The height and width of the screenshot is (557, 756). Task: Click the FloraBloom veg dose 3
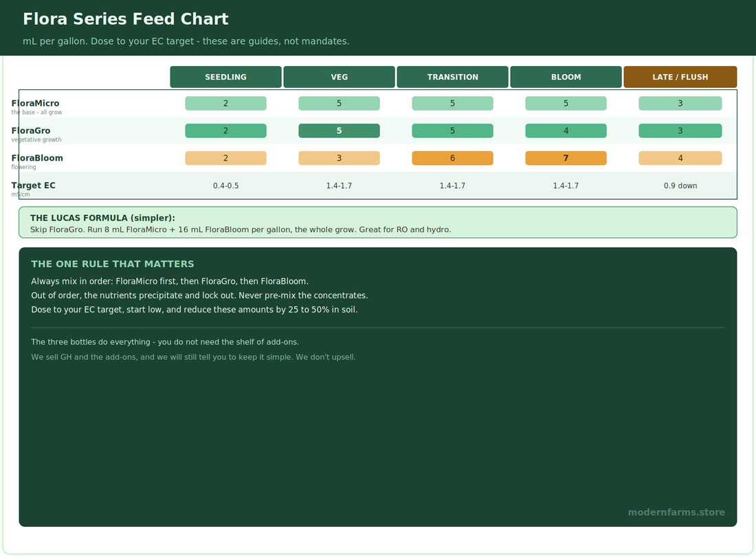(x=339, y=158)
